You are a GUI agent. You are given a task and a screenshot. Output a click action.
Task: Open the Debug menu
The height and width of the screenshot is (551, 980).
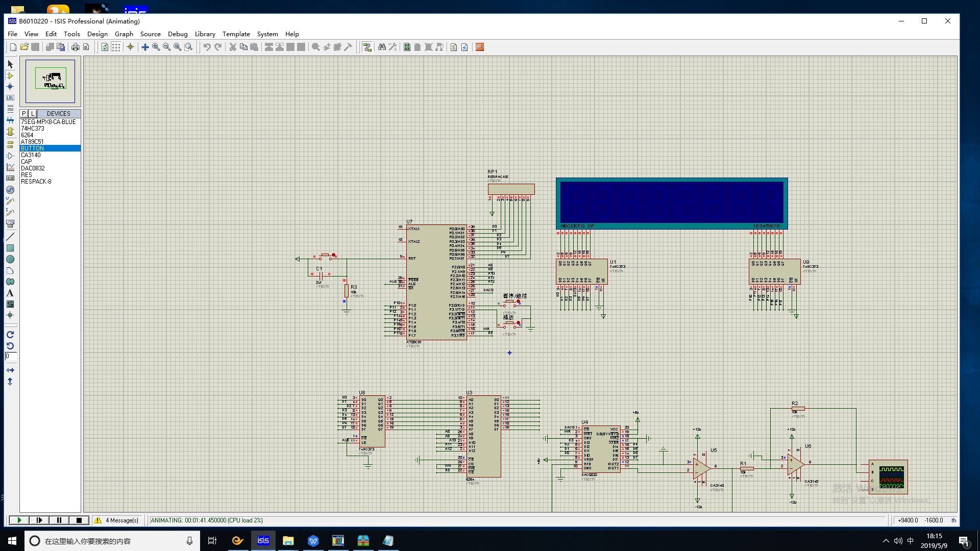[177, 34]
